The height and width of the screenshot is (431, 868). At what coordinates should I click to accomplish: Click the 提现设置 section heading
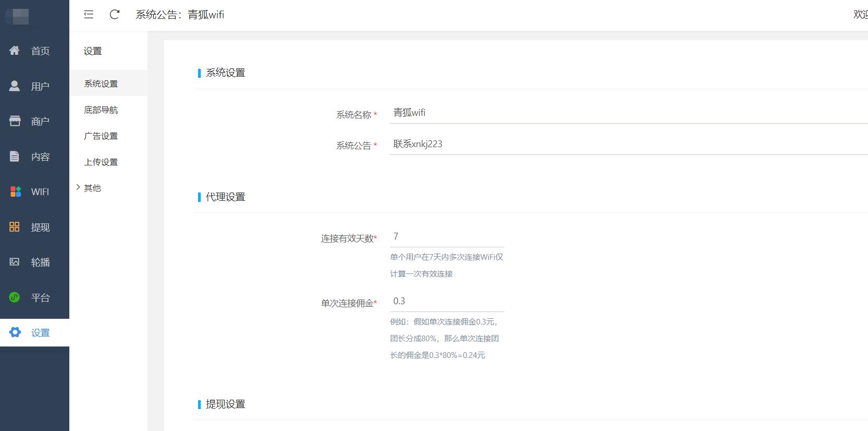225,404
